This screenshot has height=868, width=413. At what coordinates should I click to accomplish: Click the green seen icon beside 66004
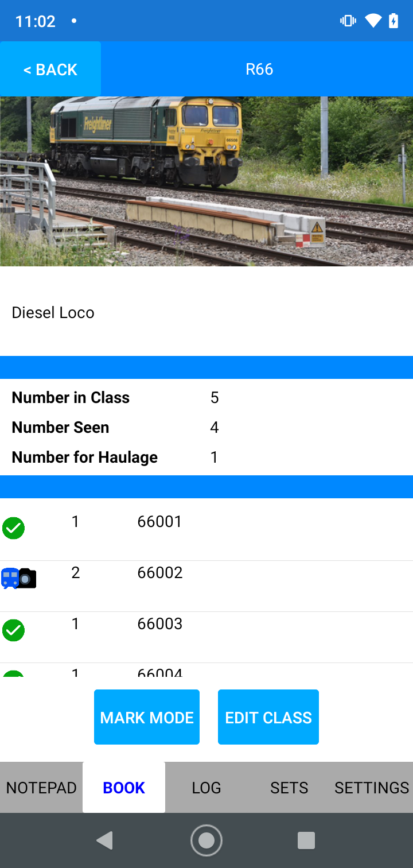pyautogui.click(x=13, y=672)
